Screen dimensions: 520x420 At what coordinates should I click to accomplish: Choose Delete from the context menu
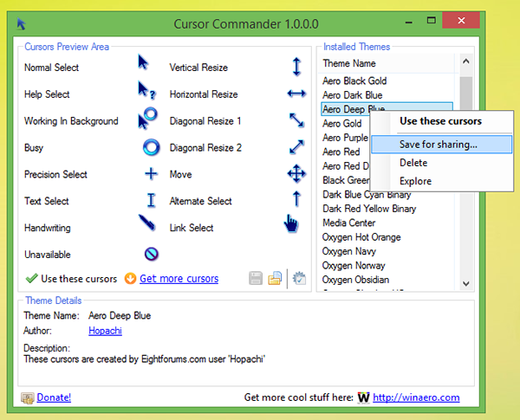[441, 163]
